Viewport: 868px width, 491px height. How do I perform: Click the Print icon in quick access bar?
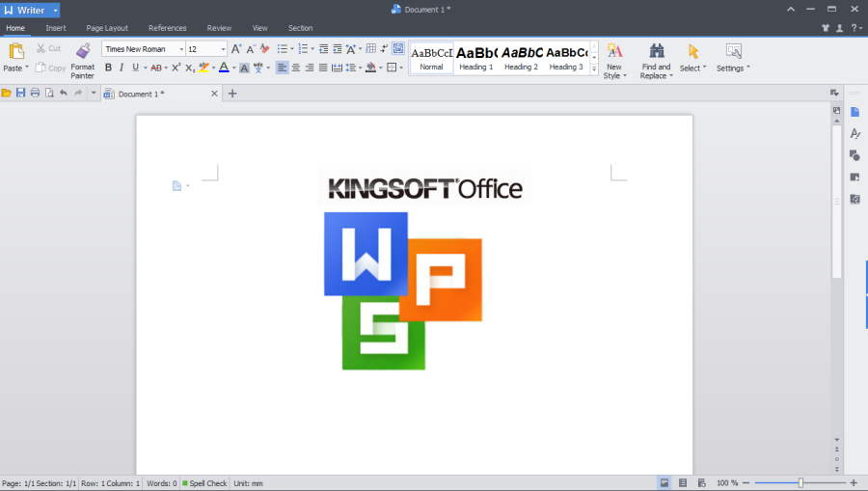click(x=35, y=94)
